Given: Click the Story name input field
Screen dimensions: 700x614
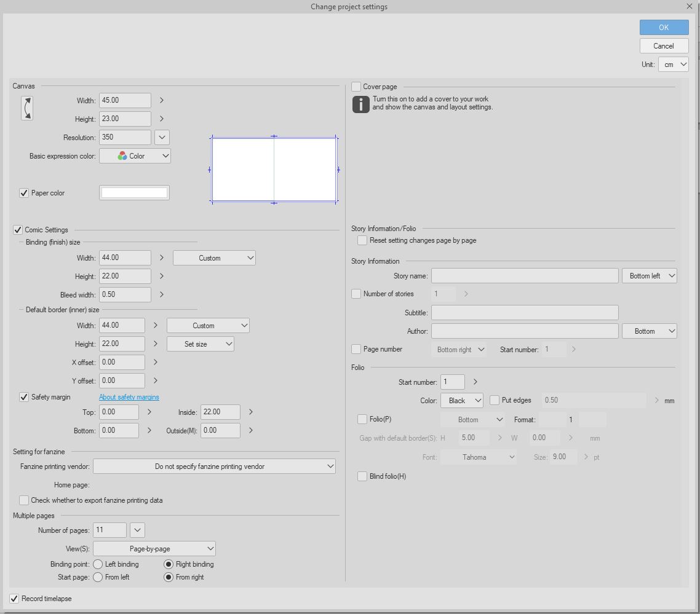Looking at the screenshot, I should [525, 276].
